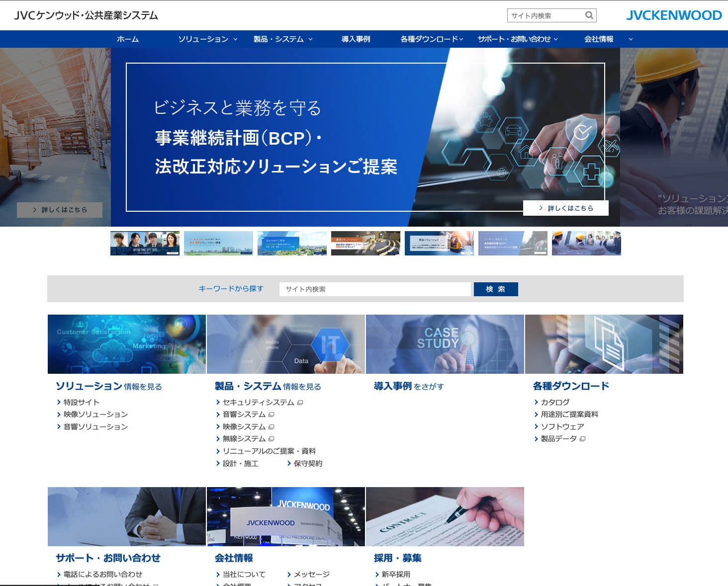This screenshot has height=586, width=728.
Task: Select the second carousel thumbnail below the banner
Action: point(218,243)
